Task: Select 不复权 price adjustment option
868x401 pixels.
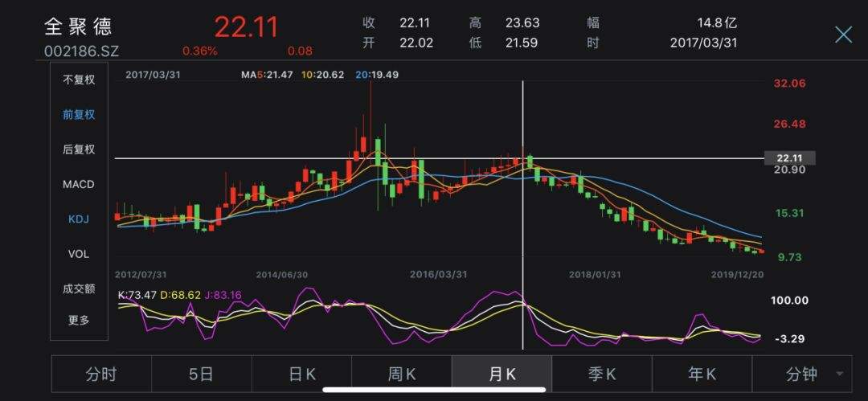Action: [x=79, y=80]
